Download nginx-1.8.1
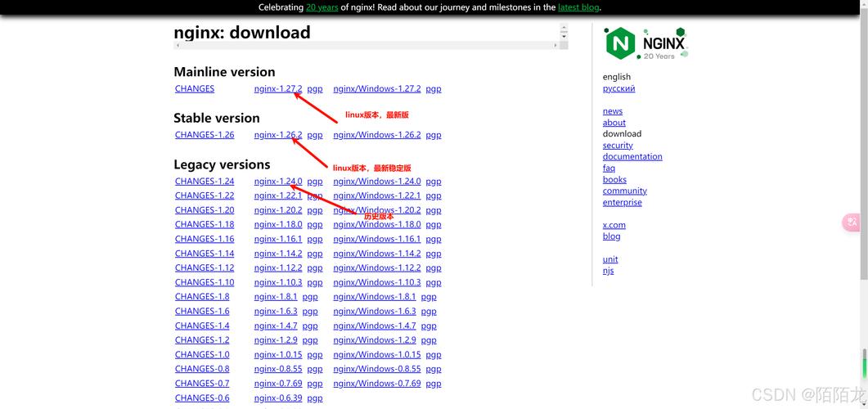Image resolution: width=868 pixels, height=409 pixels. (x=276, y=297)
